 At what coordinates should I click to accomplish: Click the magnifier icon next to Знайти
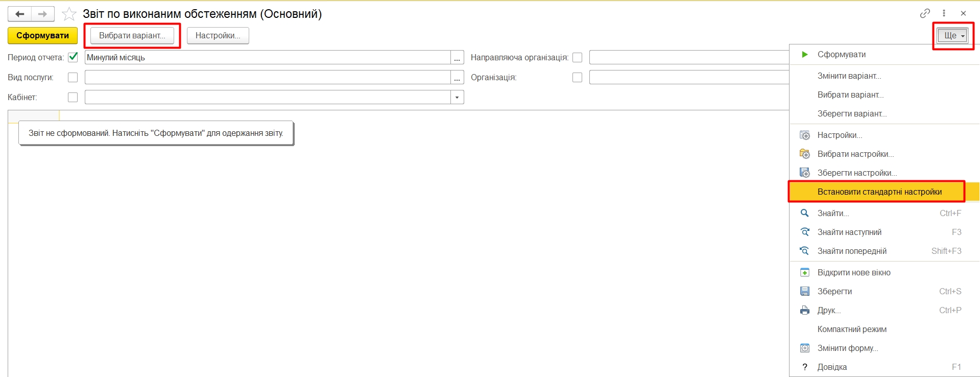click(805, 213)
